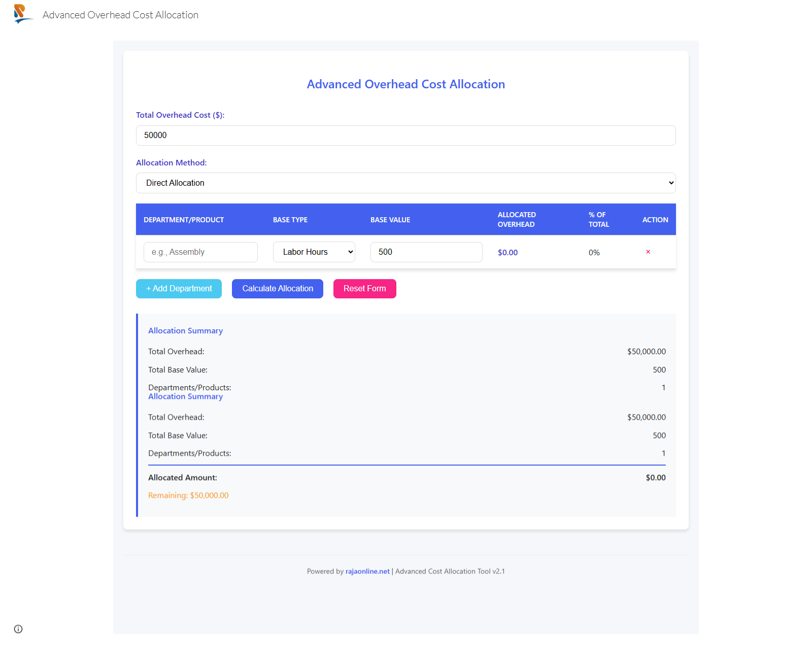Viewport: 812px width, 646px height.
Task: Click the Base Value field showing 500
Action: coord(426,252)
